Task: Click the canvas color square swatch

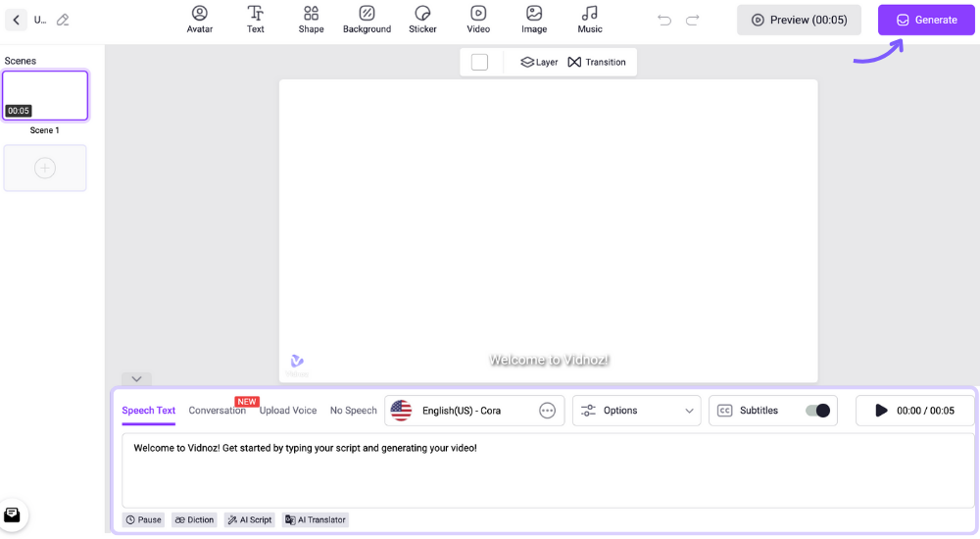Action: coord(479,62)
